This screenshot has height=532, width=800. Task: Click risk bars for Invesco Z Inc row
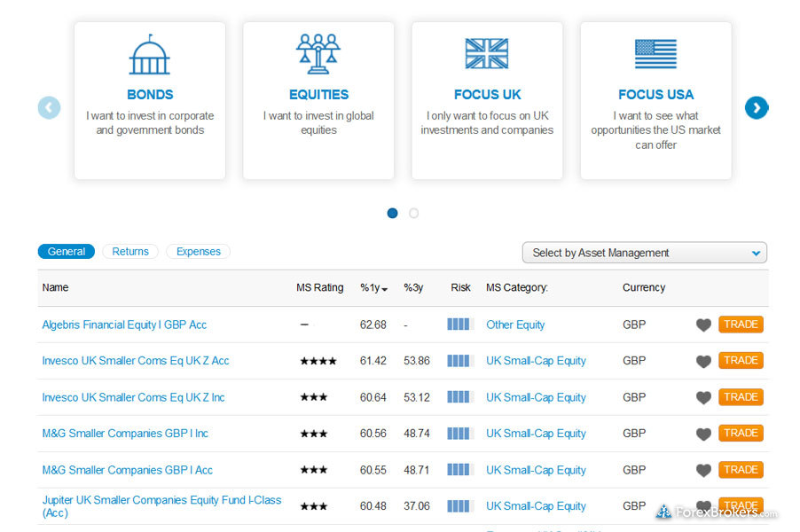[x=460, y=397]
